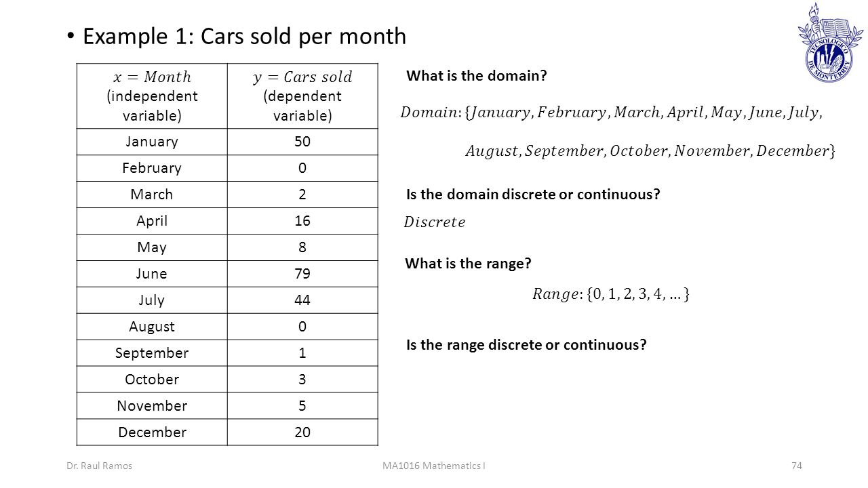Select the Domain set beginning with January

616,132
